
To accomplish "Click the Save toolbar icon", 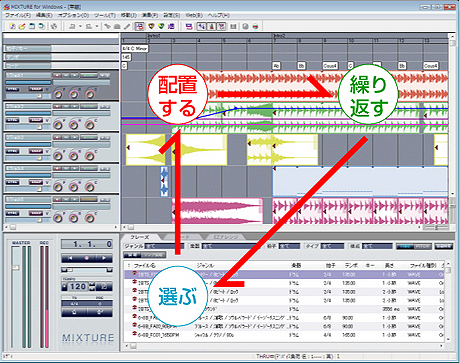I will tap(32, 26).
